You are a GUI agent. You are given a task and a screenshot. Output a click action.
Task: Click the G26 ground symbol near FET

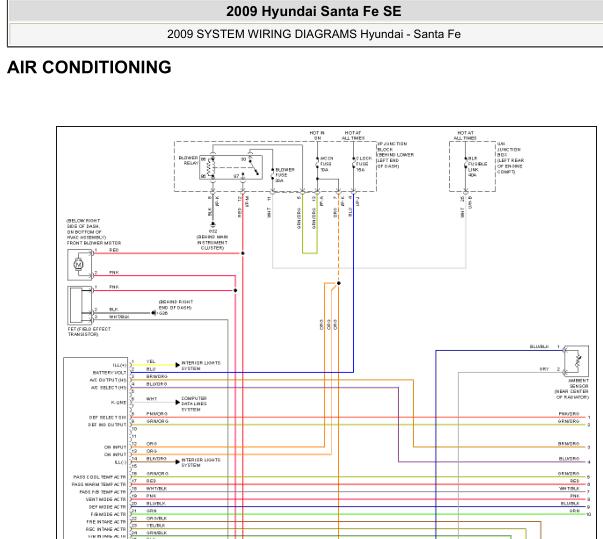[x=154, y=313]
